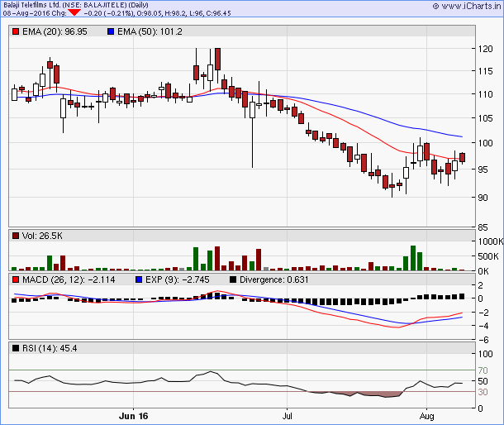Viewport: 504px width, 425px height.
Task: Click the 110 price axis label
Action: 485,94
